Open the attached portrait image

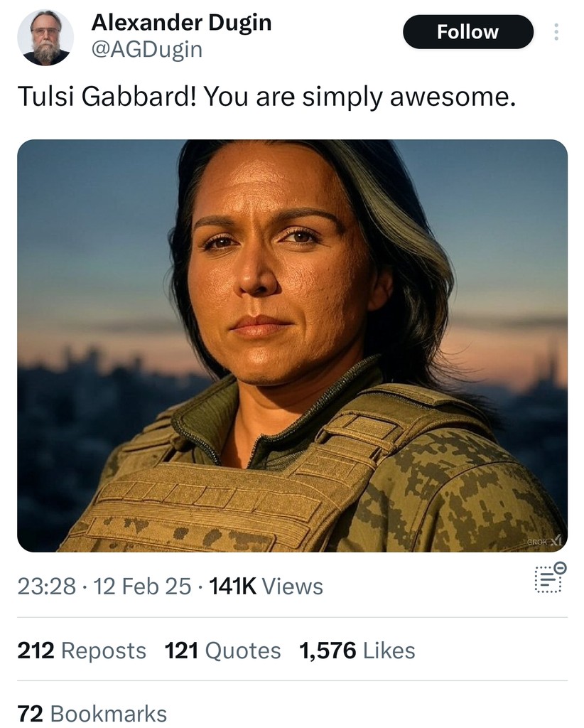292,346
